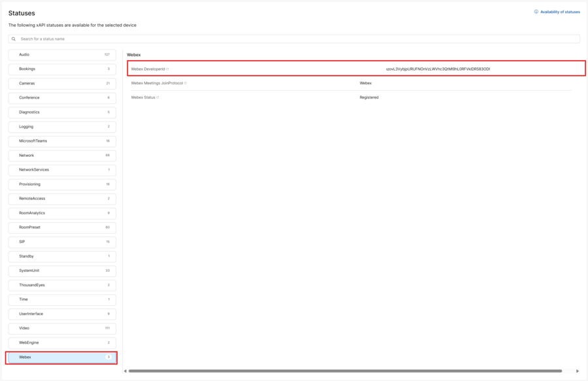The height and width of the screenshot is (381, 588).
Task: View RemoteAccess statuses
Action: click(x=62, y=199)
